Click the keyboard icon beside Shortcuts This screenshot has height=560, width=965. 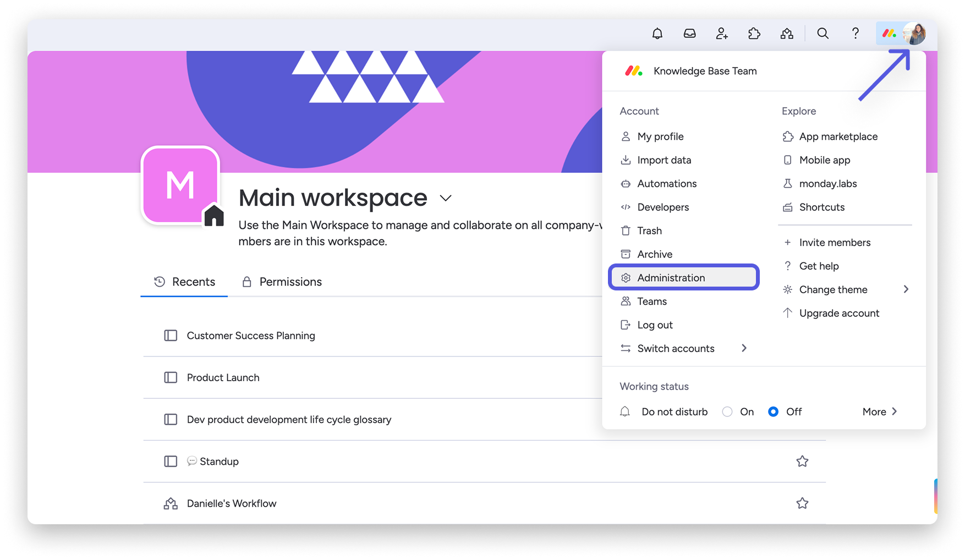tap(787, 207)
